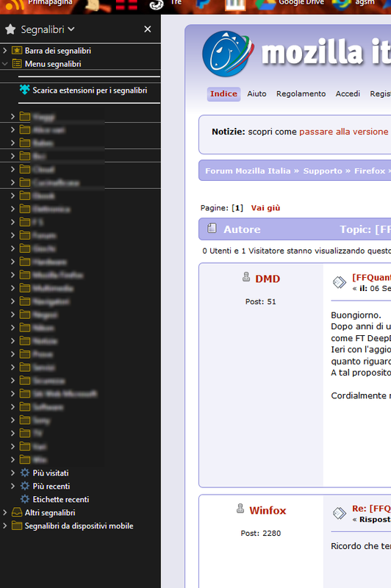The image size is (391, 588).
Task: Go to Forum Mozilla Italia breadcrumb
Action: (x=248, y=171)
